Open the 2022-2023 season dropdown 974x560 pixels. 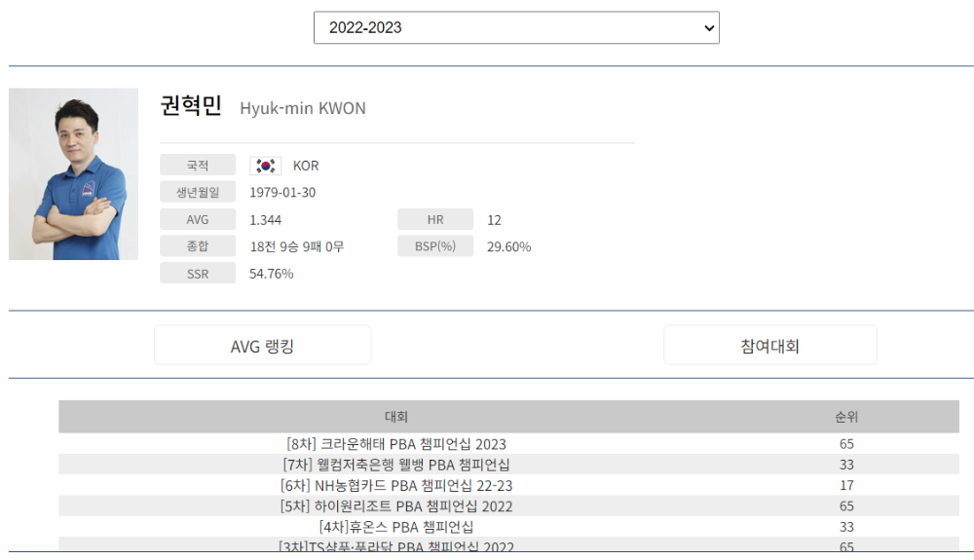tap(516, 27)
